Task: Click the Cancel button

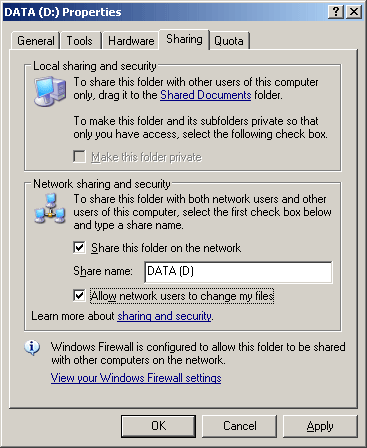Action: [240, 426]
